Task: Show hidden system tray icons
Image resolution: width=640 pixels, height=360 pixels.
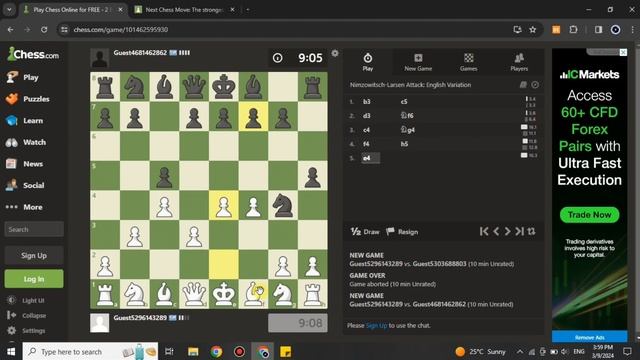Action: (520, 351)
